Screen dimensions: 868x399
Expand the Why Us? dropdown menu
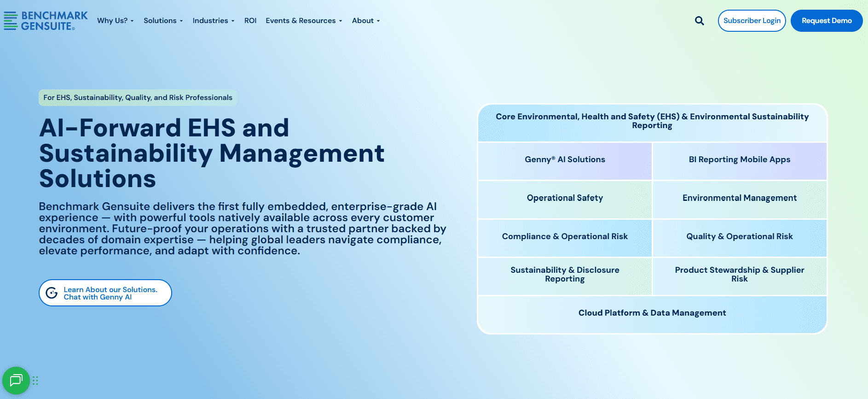click(116, 21)
